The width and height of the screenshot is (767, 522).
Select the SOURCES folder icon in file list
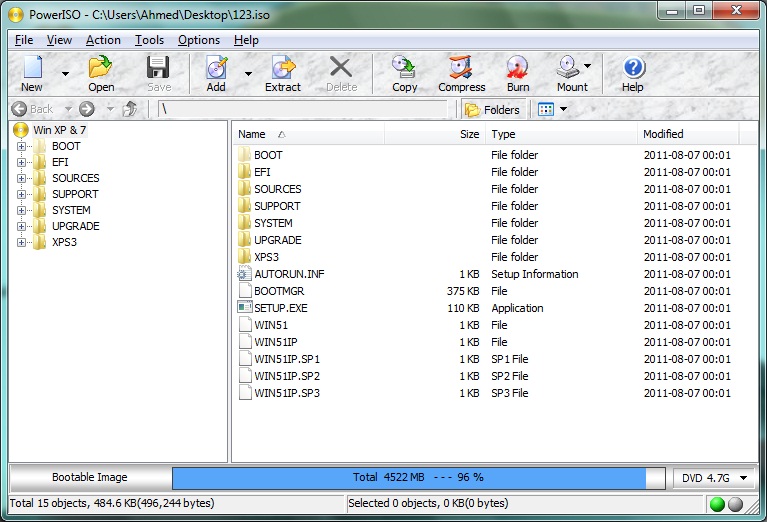pos(245,189)
